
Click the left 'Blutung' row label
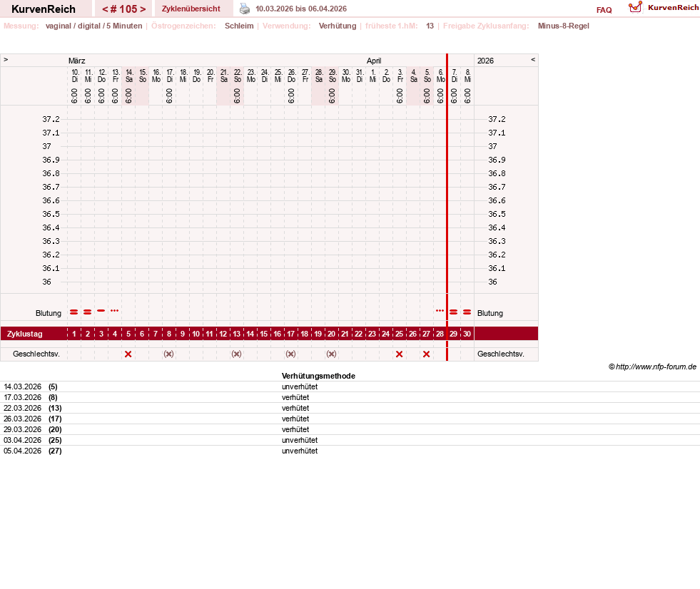click(49, 313)
